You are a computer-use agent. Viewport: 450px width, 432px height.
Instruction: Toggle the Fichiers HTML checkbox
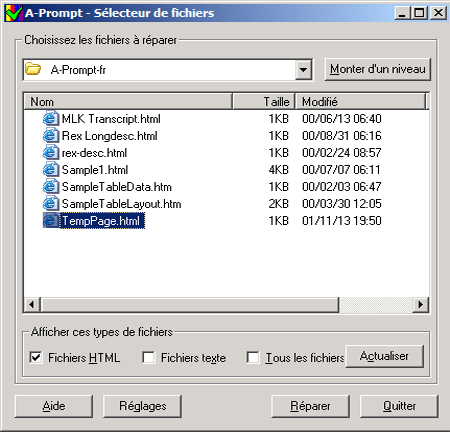36,357
